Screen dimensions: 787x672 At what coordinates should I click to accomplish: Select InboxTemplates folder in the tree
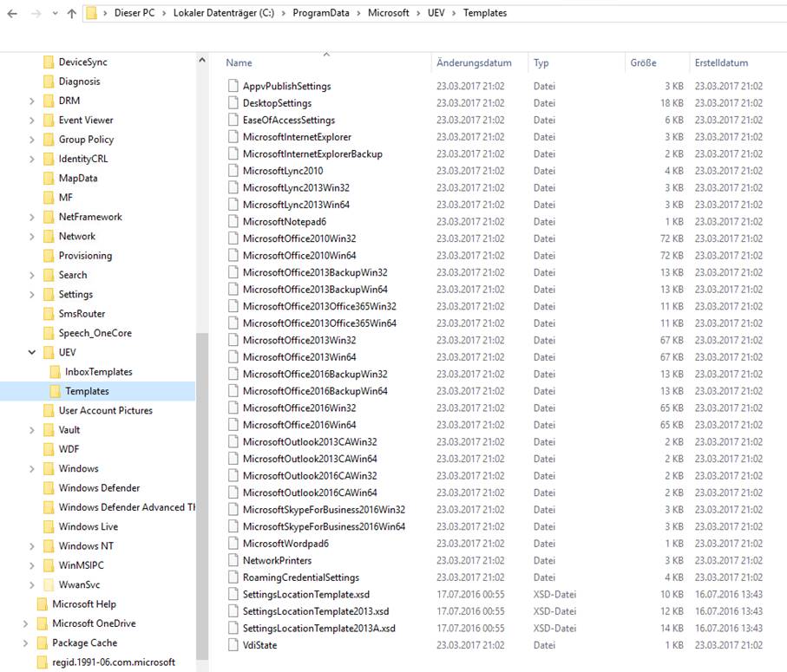pyautogui.click(x=98, y=372)
